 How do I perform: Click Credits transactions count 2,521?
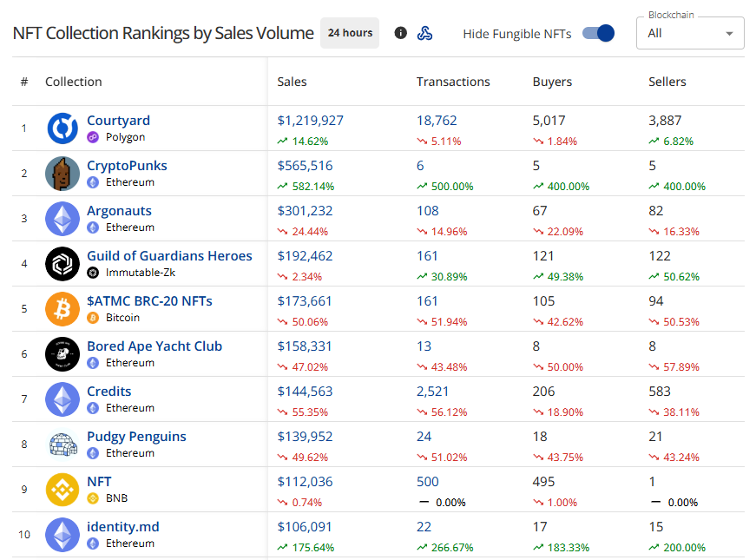(432, 392)
